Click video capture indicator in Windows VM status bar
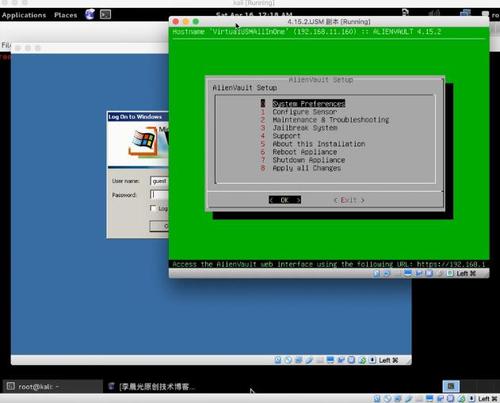 tap(341, 360)
